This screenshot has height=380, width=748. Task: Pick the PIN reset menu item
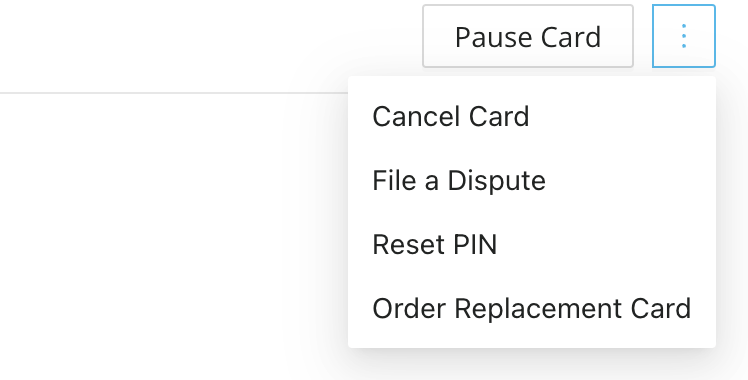click(x=532, y=244)
